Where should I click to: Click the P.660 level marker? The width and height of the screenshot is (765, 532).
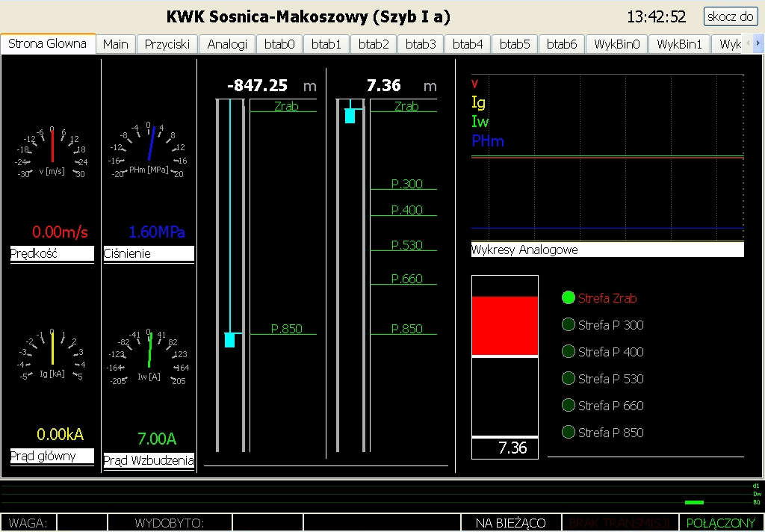[x=407, y=279]
